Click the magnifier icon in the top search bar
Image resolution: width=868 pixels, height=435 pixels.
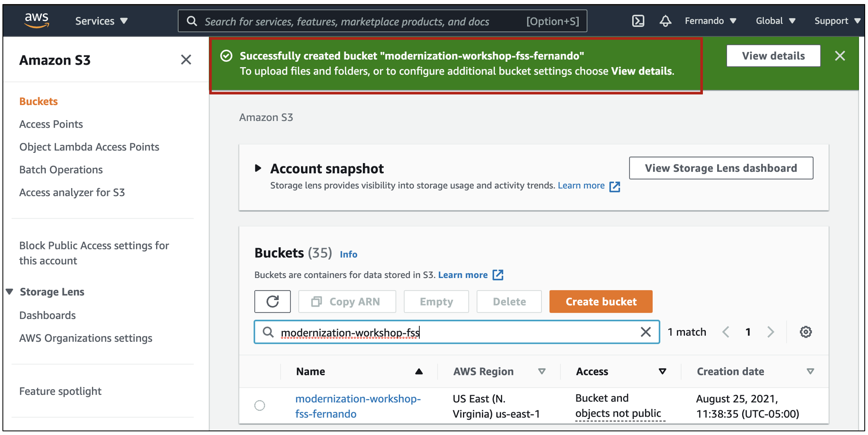click(192, 21)
